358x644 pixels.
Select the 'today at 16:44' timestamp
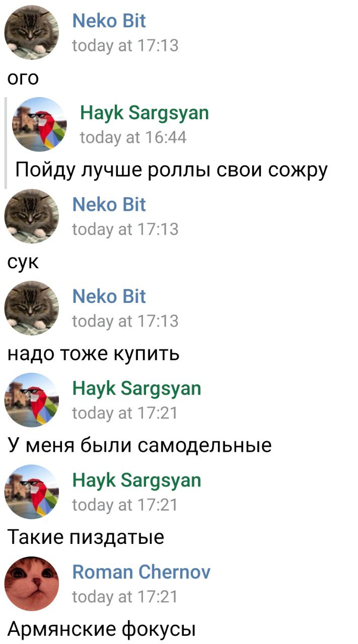point(133,137)
